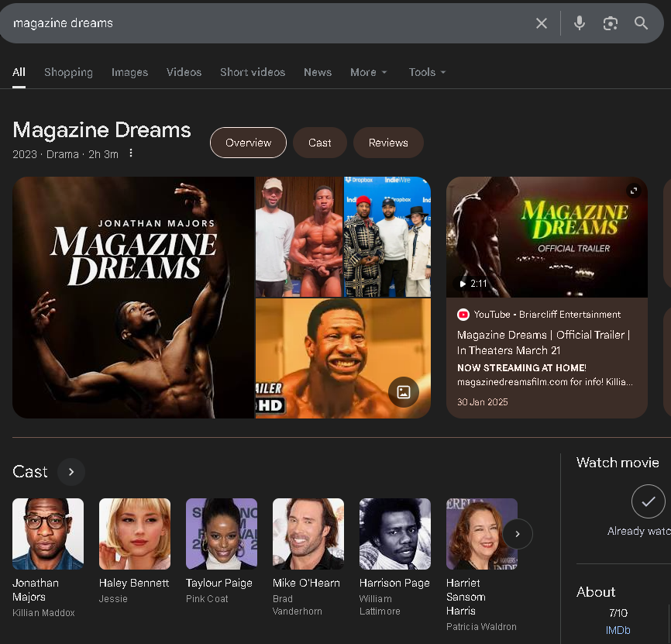Click the Jessie role text
Viewport: 671px width, 644px height.
tap(113, 598)
